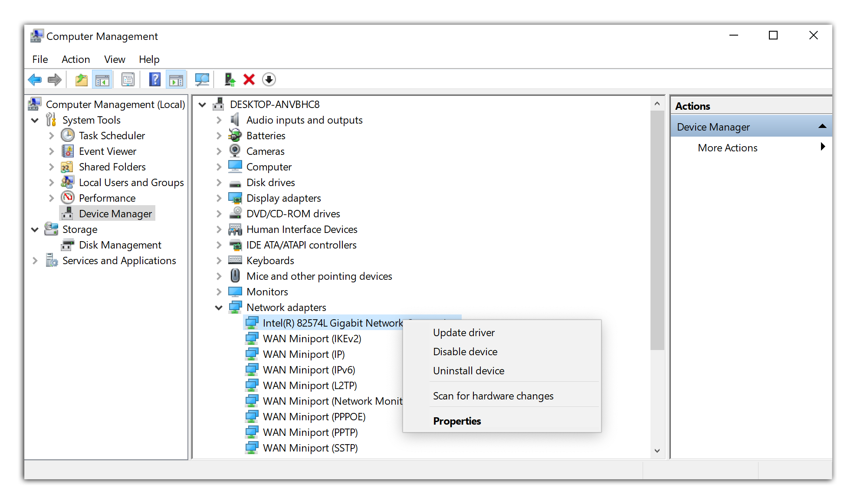Viewport: 857px width, 504px height.
Task: Choose Disable device from context menu
Action: (502, 352)
